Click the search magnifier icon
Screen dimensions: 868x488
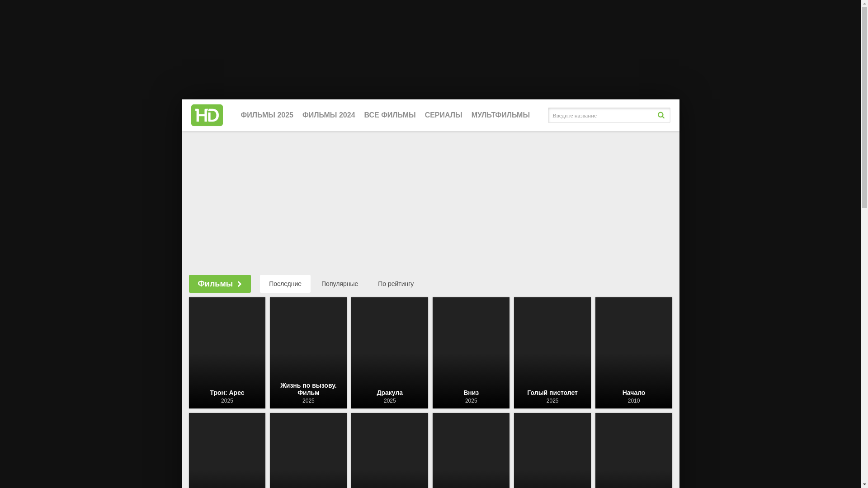661,115
